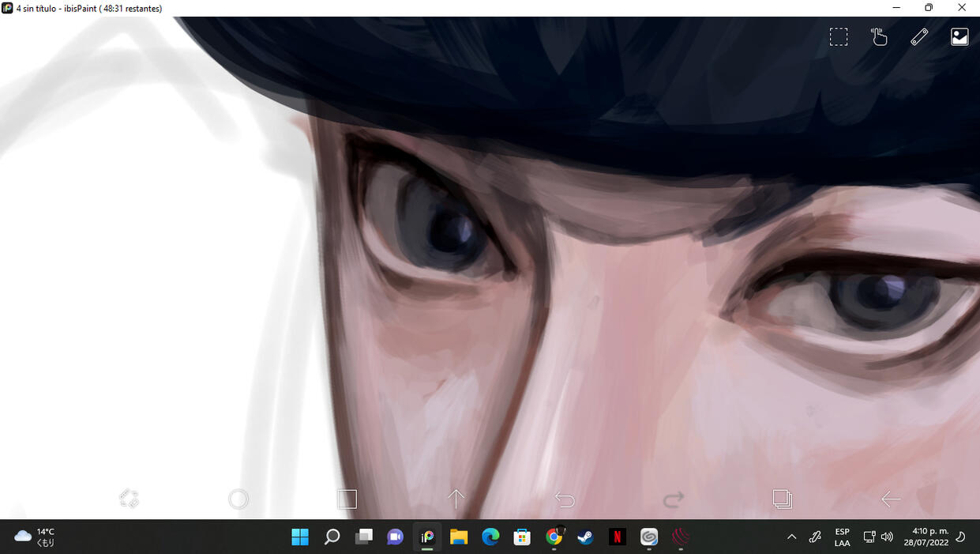Open the ESP LAA language switcher

coord(842,537)
